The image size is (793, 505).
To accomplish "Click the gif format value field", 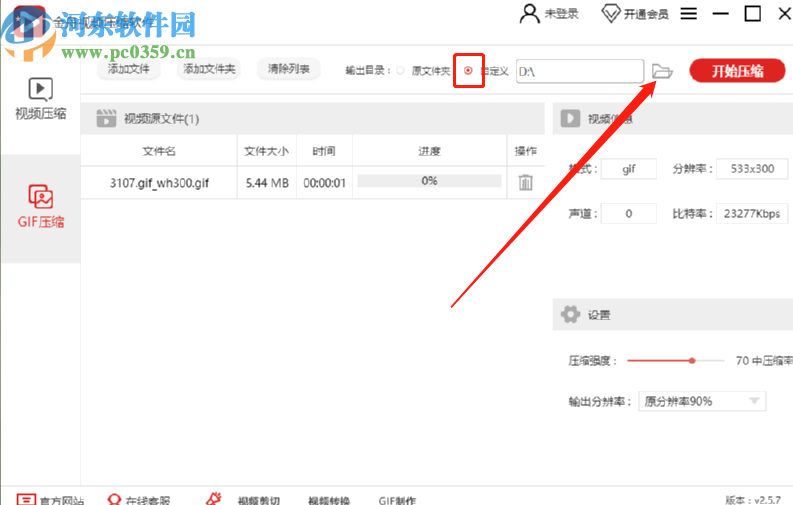I will tap(629, 169).
